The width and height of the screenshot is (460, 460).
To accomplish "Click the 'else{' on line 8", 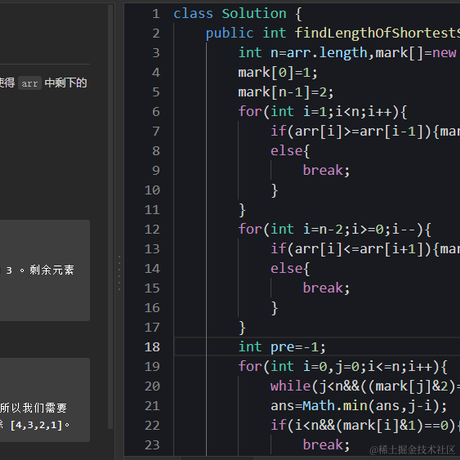I will point(290,151).
